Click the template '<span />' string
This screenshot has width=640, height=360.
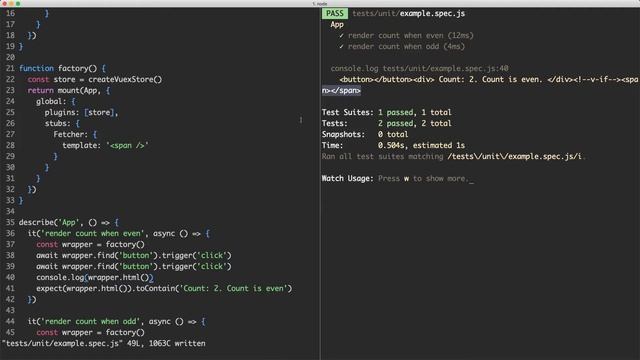[x=127, y=145]
